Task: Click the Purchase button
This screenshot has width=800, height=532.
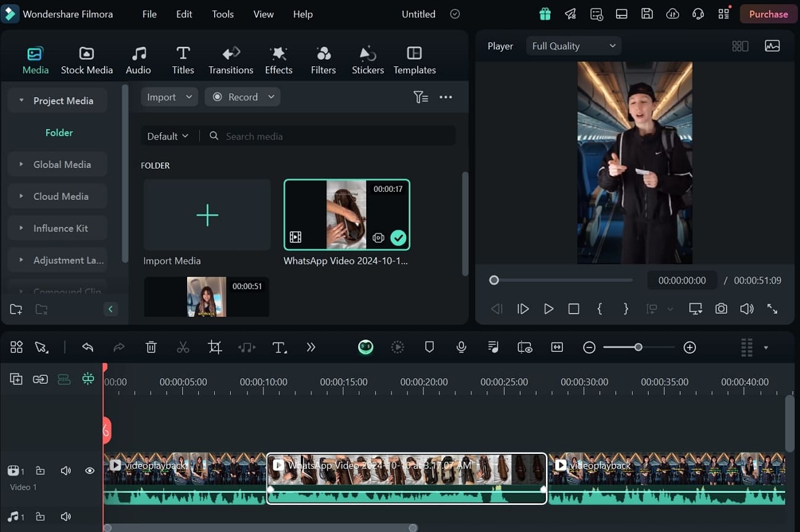Action: point(768,14)
